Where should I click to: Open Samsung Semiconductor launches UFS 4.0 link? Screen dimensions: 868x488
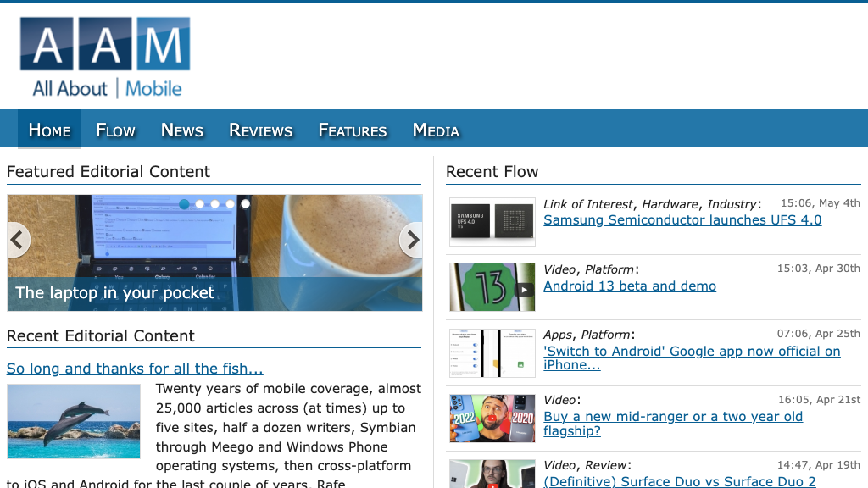coord(682,220)
